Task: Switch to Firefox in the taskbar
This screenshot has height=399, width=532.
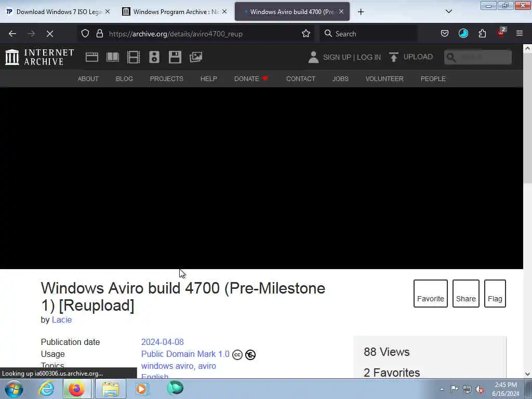Action: click(77, 389)
